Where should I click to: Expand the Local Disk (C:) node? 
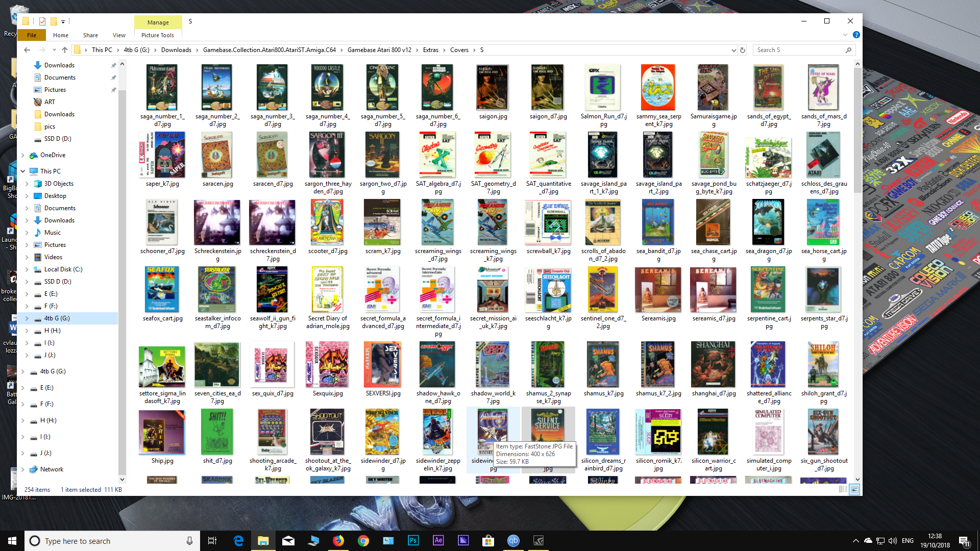[27, 269]
